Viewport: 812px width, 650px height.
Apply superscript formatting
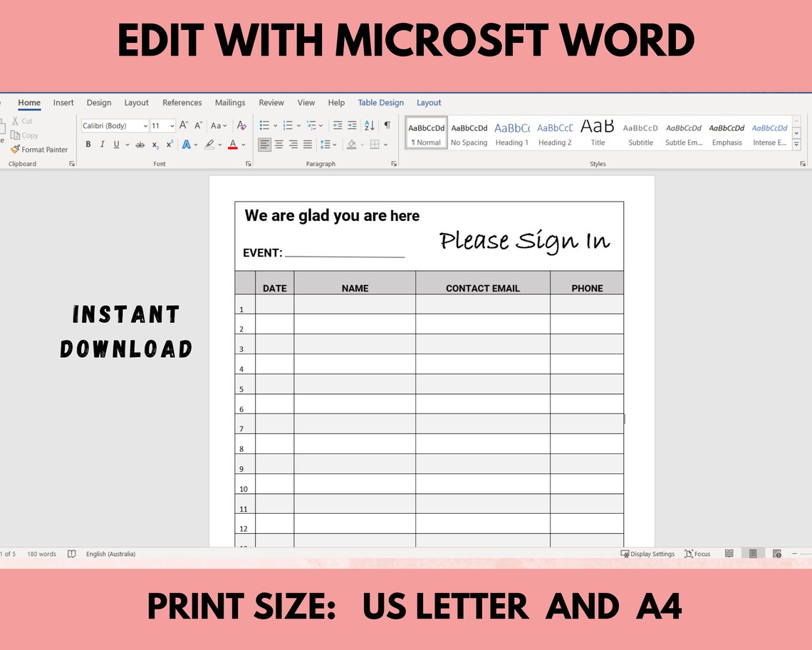click(x=169, y=144)
